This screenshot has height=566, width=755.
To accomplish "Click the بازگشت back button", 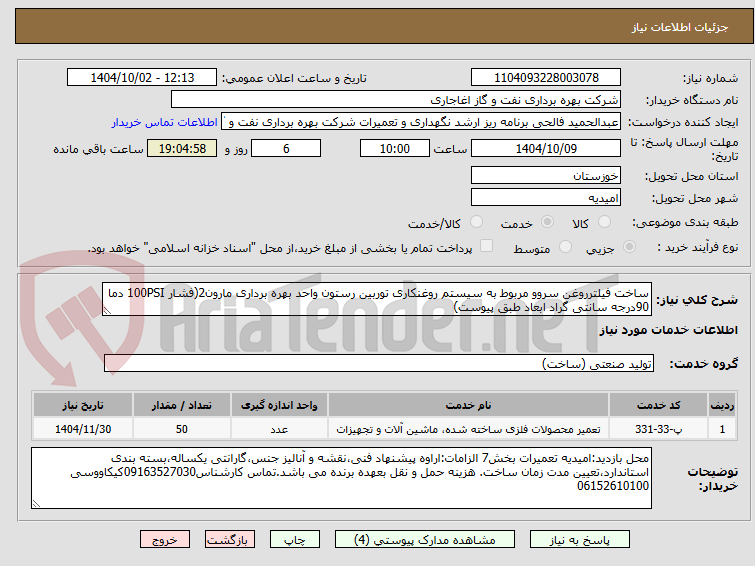I will (x=230, y=540).
